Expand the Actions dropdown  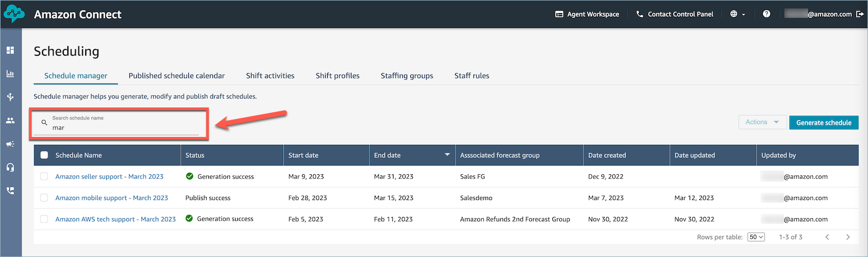click(x=762, y=122)
